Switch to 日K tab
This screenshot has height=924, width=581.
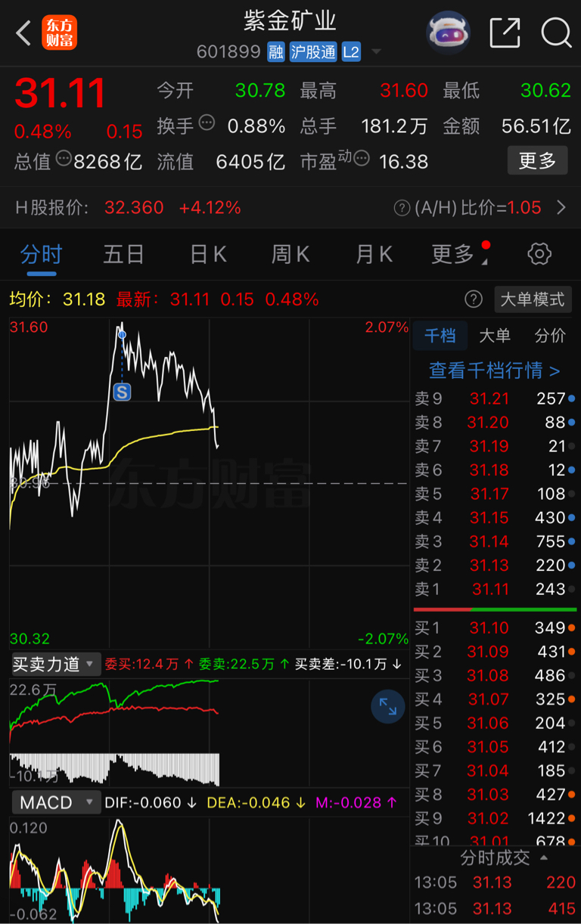[208, 254]
